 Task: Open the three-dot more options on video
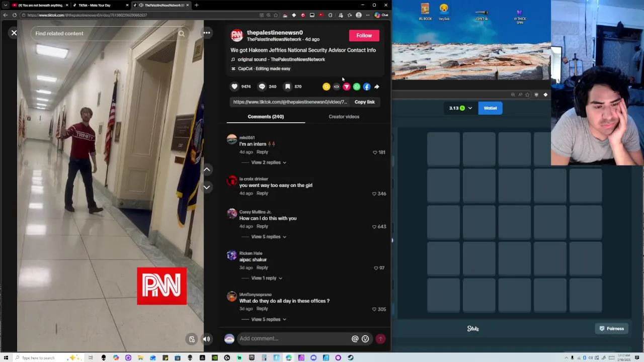tap(207, 33)
